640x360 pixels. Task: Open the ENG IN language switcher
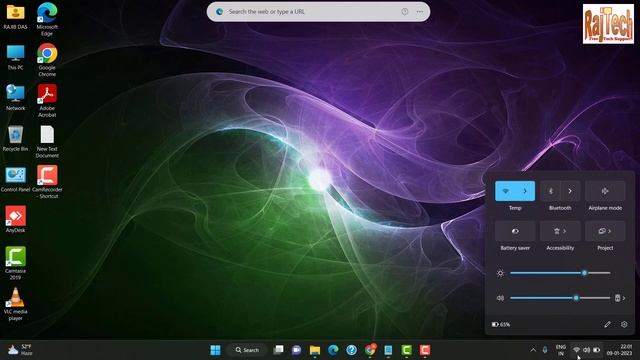click(561, 350)
